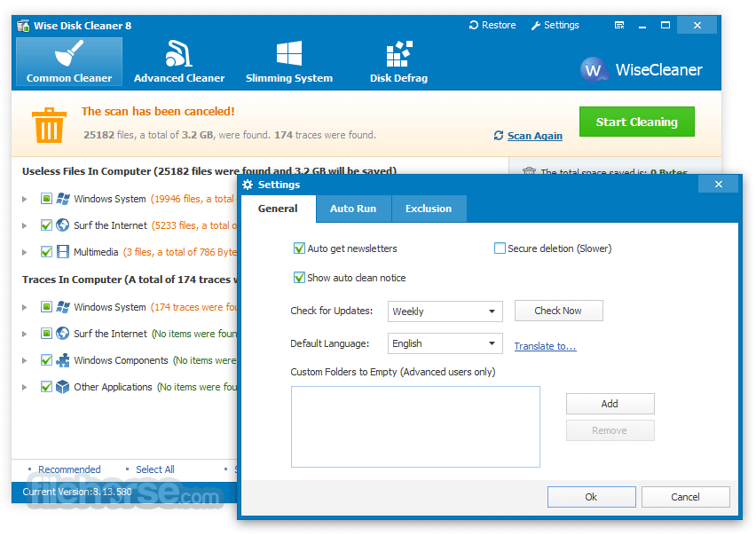Toggle Auto get newsletters checkbox
Viewport: 756px width, 536px height.
coord(299,248)
